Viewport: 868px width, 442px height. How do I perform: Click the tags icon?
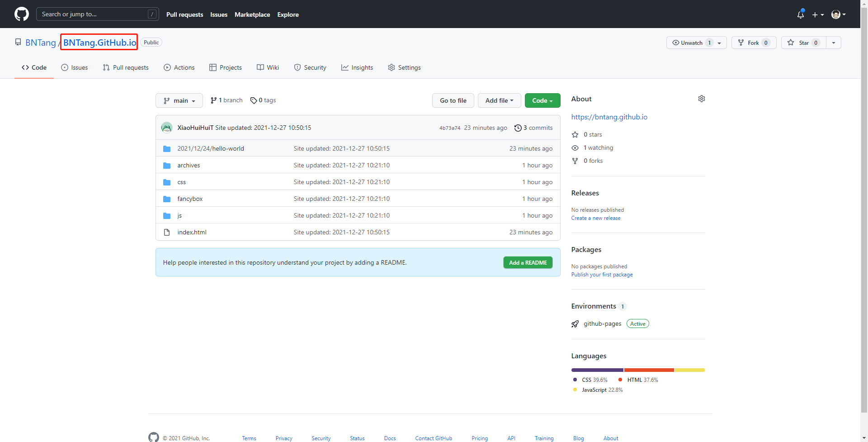254,100
